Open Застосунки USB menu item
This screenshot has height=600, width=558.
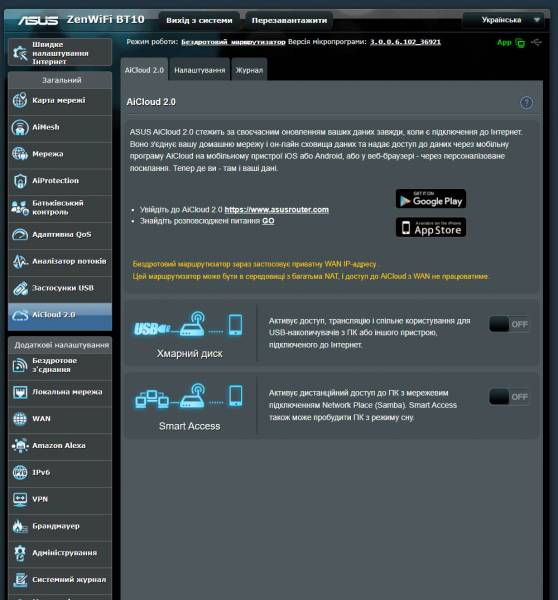coord(60,288)
